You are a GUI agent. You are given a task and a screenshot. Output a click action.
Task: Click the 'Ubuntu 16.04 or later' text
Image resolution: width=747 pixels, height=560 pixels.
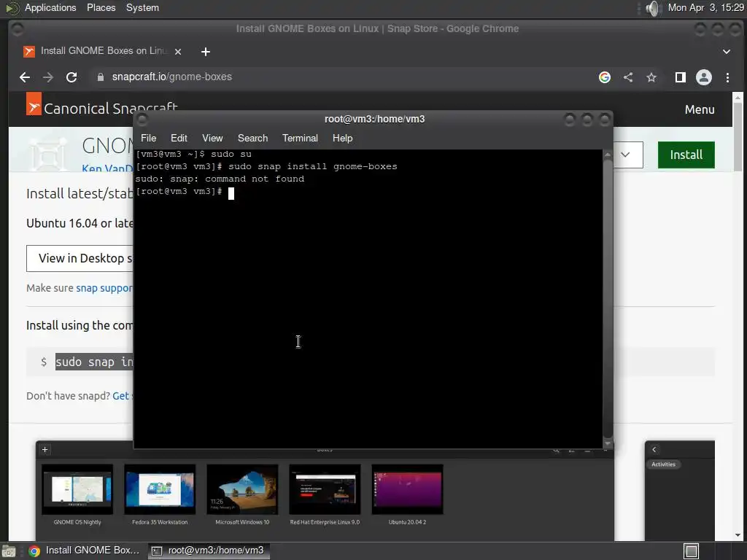80,223
